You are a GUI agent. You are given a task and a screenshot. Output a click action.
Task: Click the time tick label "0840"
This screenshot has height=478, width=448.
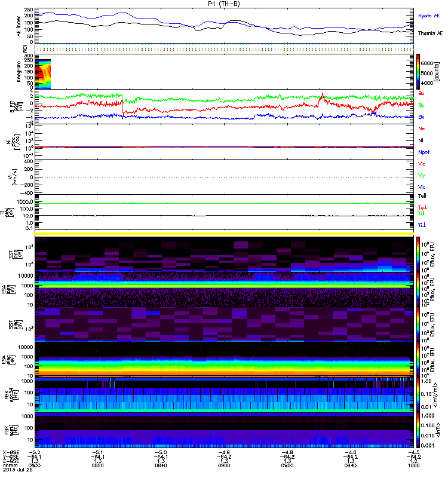[x=161, y=465]
